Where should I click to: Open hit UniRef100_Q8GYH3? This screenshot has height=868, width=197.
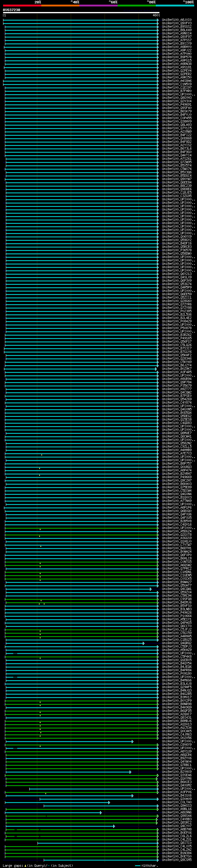tap(177, 98)
